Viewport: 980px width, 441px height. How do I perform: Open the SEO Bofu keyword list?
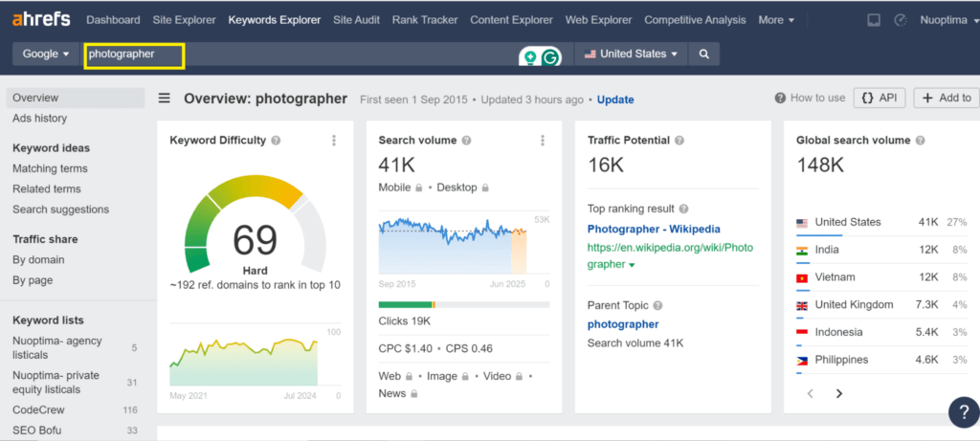click(37, 430)
